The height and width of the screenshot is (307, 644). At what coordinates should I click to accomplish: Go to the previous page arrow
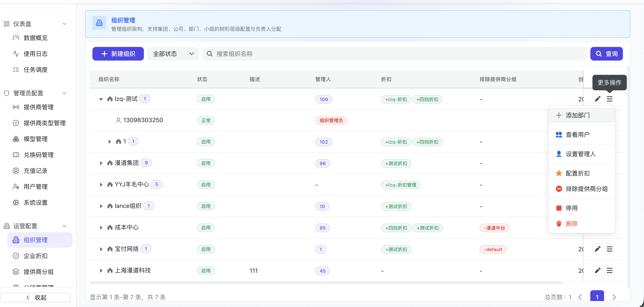pyautogui.click(x=580, y=297)
